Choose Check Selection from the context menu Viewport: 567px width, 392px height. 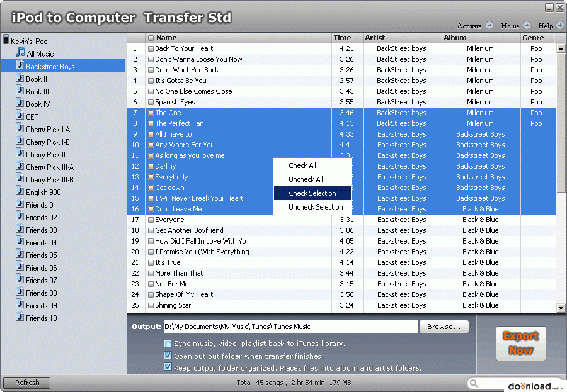tap(312, 193)
